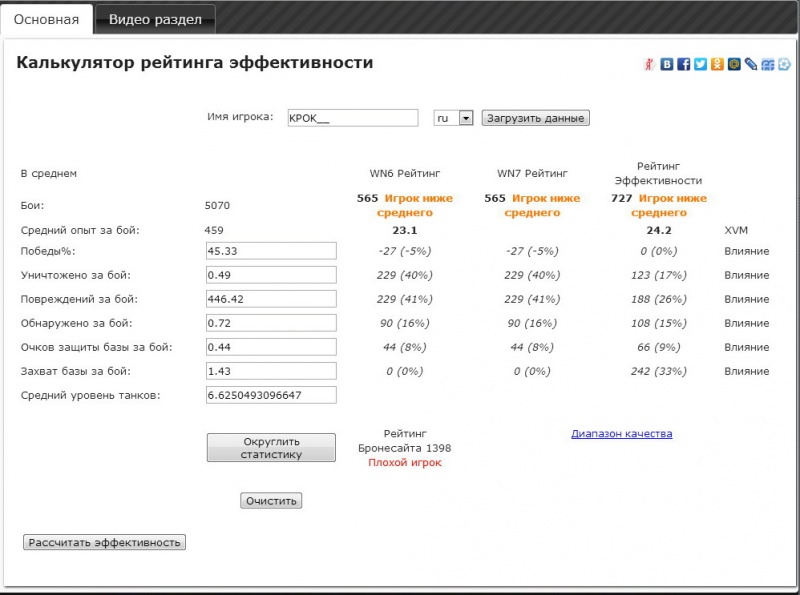Click the red figure share icon
Image resolution: width=800 pixels, height=595 pixels.
click(649, 65)
